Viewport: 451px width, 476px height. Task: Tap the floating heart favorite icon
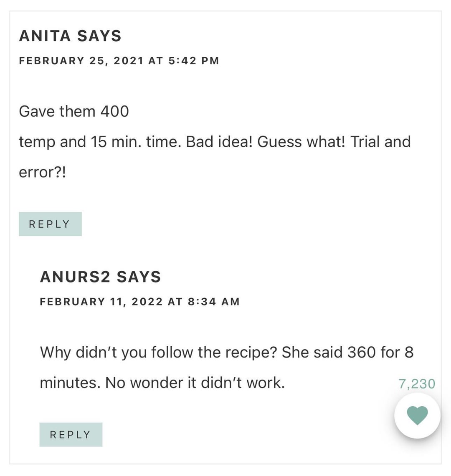(x=417, y=416)
